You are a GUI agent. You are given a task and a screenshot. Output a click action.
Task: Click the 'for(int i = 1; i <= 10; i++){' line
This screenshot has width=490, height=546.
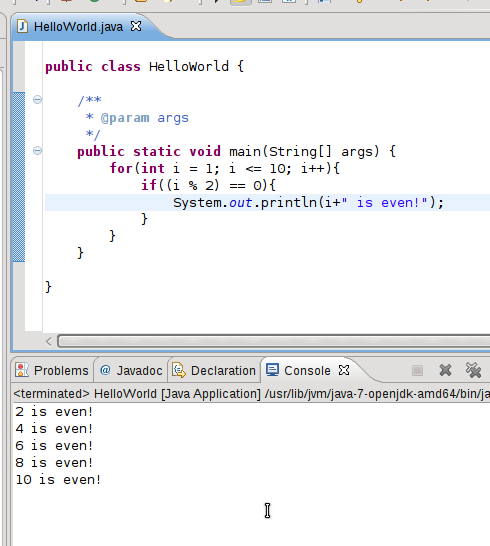(x=225, y=169)
